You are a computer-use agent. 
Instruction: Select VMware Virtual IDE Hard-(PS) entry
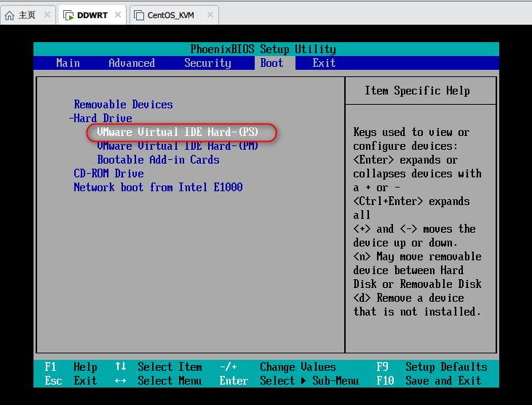(178, 132)
